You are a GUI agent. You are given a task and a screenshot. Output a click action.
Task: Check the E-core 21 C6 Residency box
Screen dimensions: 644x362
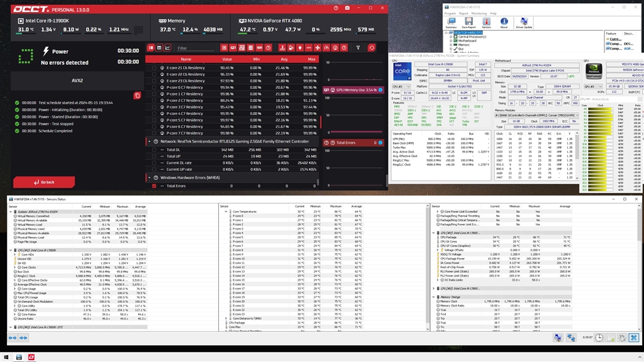tap(155, 68)
